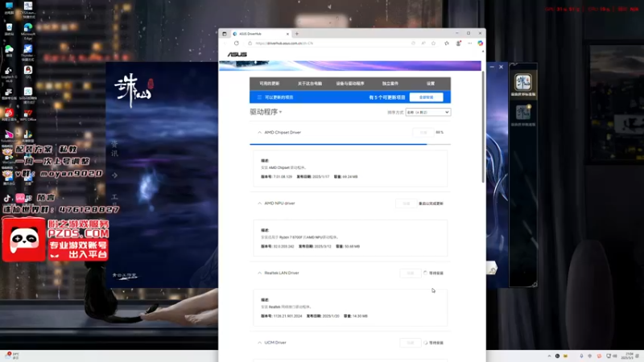Collapse the UCM Driver entry
The height and width of the screenshot is (362, 644).
tap(259, 343)
